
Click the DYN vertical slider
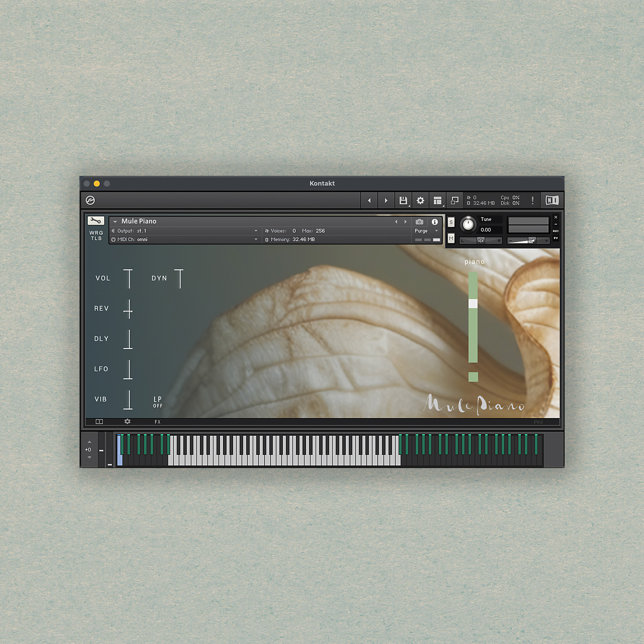tap(179, 279)
